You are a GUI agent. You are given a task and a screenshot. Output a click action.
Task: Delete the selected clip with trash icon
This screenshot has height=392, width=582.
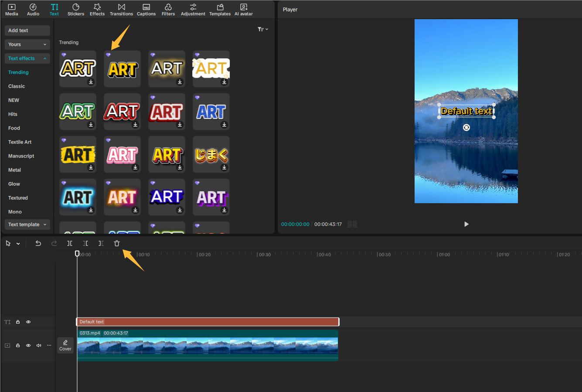(x=116, y=243)
